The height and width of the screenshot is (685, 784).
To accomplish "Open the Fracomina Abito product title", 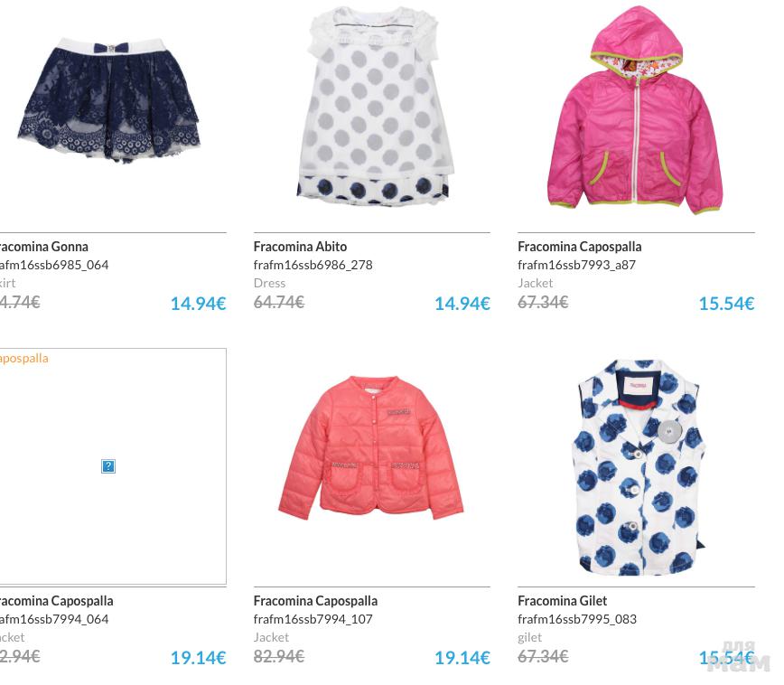I will click(x=300, y=247).
